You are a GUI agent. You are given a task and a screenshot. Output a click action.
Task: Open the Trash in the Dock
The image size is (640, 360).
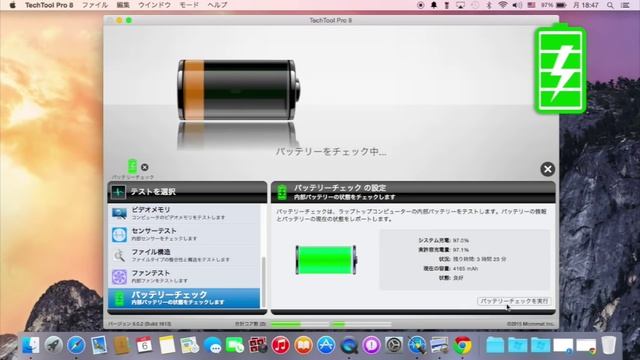point(609,345)
